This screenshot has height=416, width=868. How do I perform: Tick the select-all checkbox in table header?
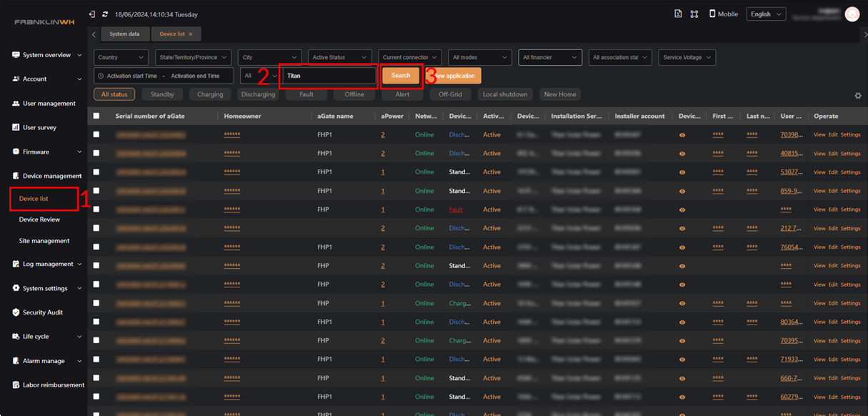tap(96, 116)
